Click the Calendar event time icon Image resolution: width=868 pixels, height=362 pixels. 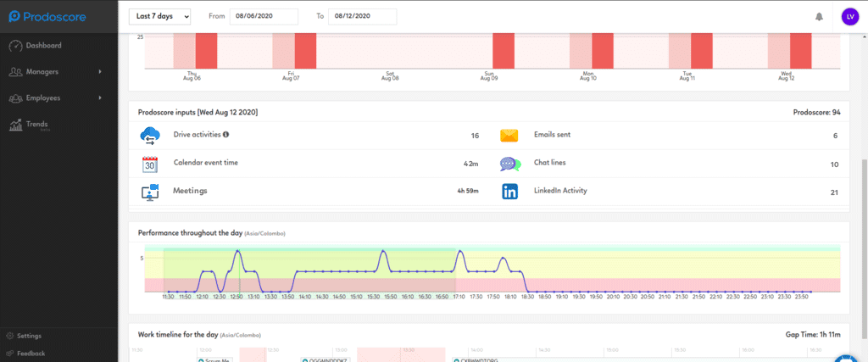click(x=150, y=164)
